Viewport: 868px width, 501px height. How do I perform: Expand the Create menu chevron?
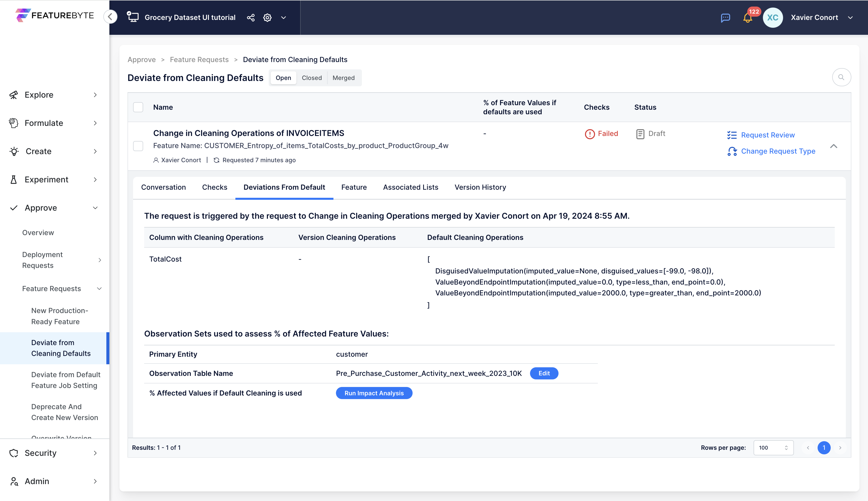click(x=95, y=151)
